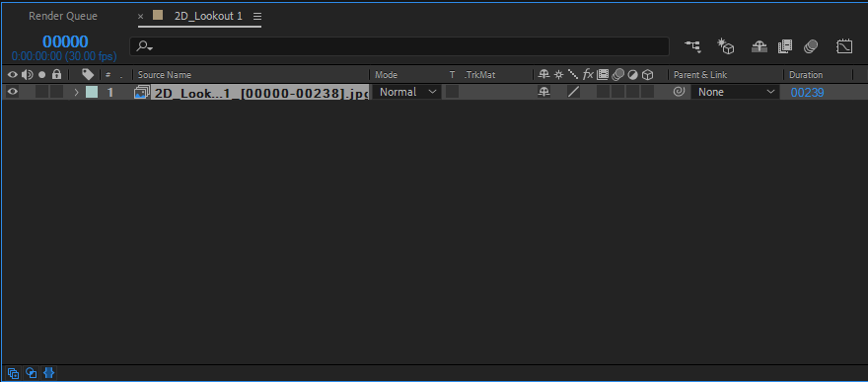This screenshot has height=382, width=868.
Task: Click the 0:00:00:00 (30.00 fps) timecode text
Action: pyautogui.click(x=64, y=56)
